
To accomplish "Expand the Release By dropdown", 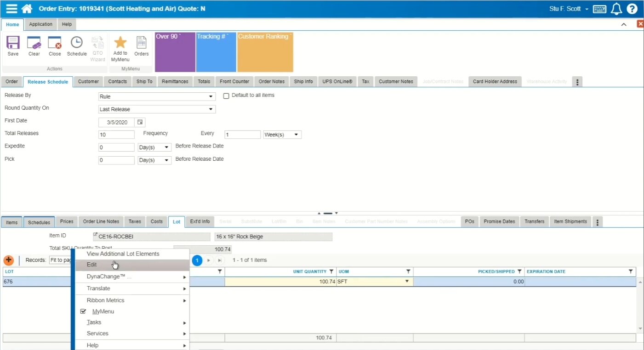I will click(157, 97).
